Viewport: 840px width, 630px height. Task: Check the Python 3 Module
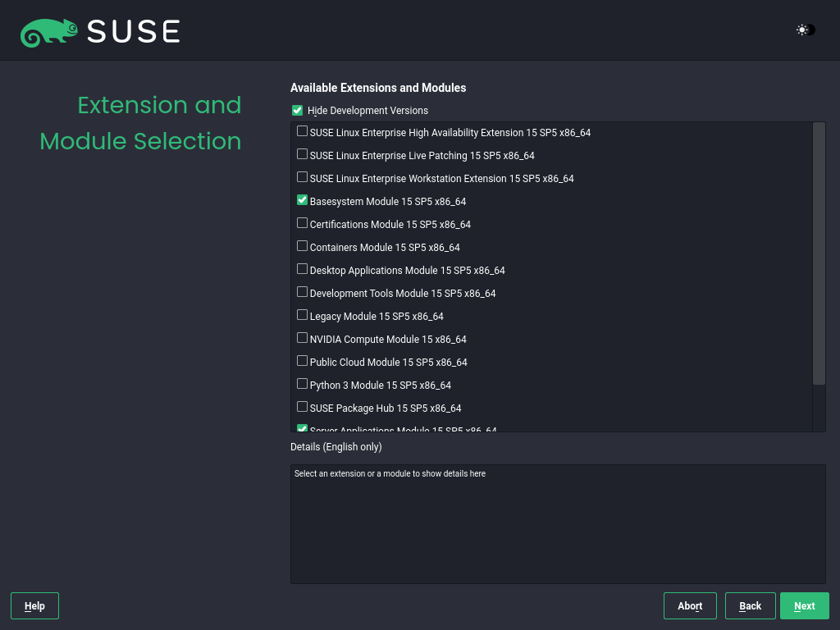(x=302, y=383)
